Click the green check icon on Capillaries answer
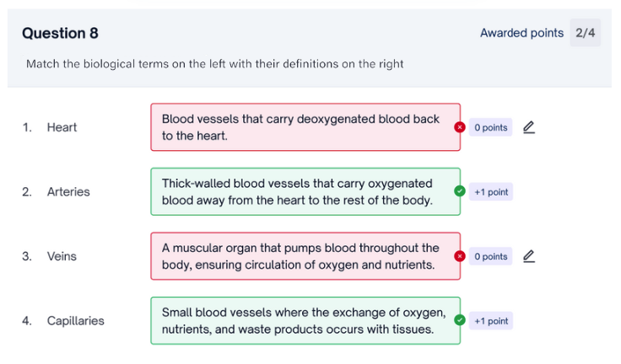This screenshot has height=364, width=621. [x=459, y=320]
